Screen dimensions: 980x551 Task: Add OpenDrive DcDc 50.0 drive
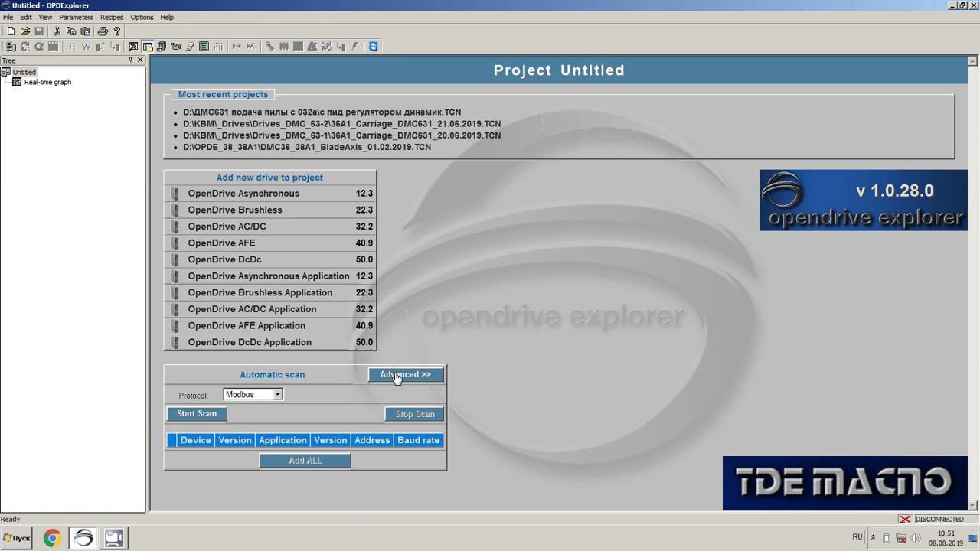[x=270, y=259]
